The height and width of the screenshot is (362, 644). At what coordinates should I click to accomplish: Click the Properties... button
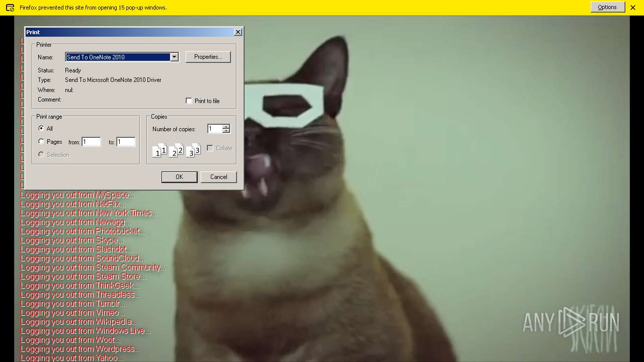click(x=208, y=57)
